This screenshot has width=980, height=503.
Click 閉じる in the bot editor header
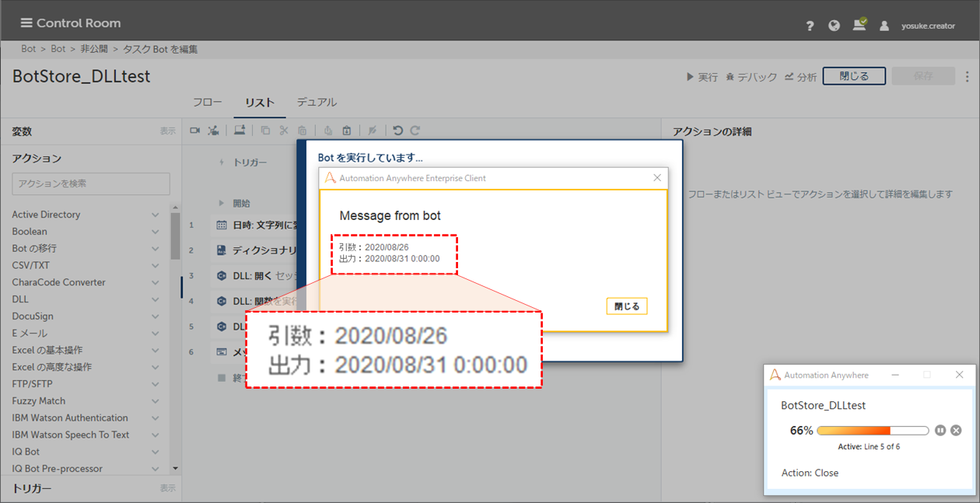click(x=854, y=76)
